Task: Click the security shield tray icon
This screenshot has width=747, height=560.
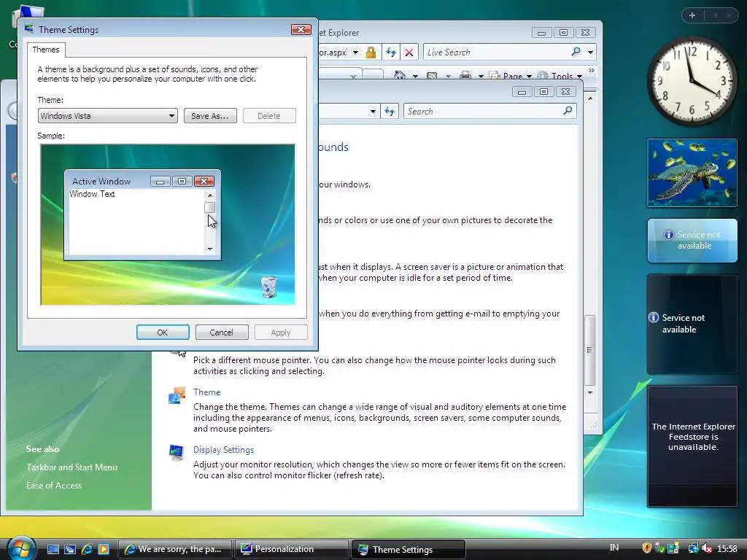Action: click(647, 548)
